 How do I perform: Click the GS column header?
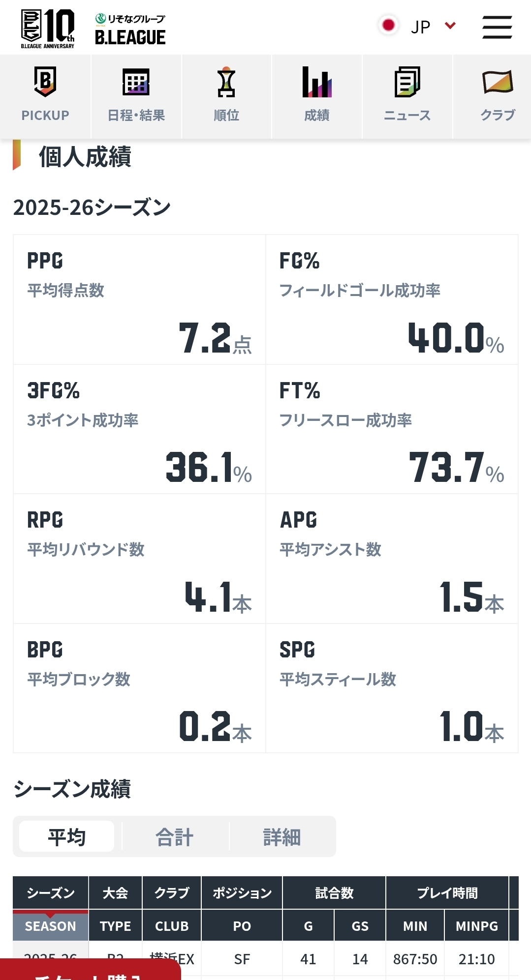360,926
